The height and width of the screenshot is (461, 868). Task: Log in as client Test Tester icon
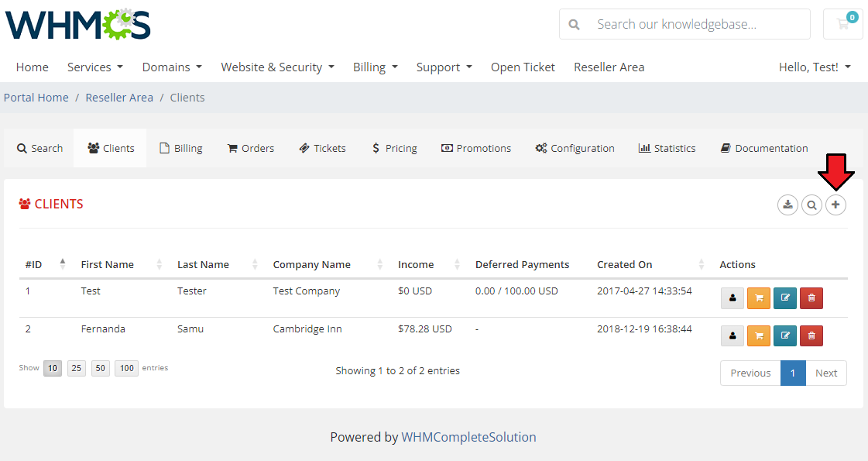coord(732,298)
